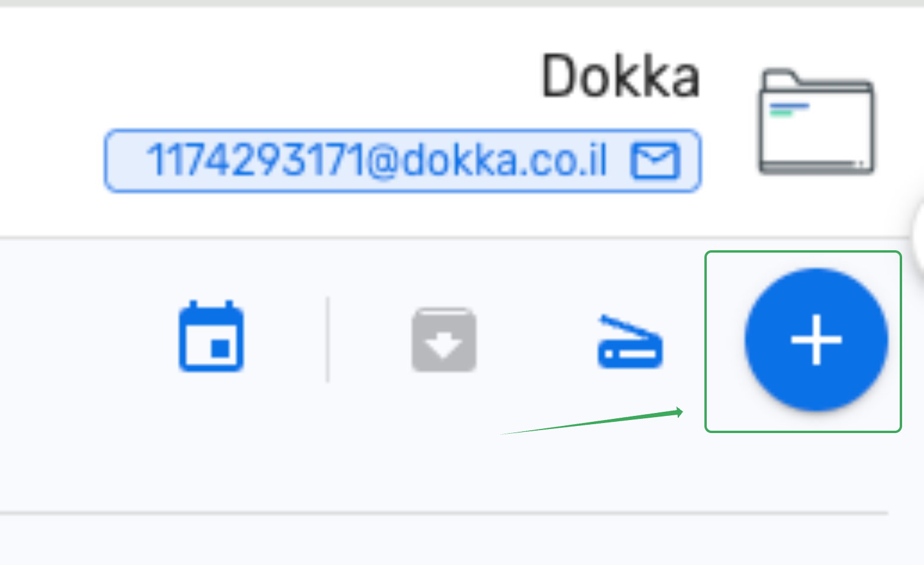
Task: Click the green-outlined box around the plus
Action: click(803, 341)
